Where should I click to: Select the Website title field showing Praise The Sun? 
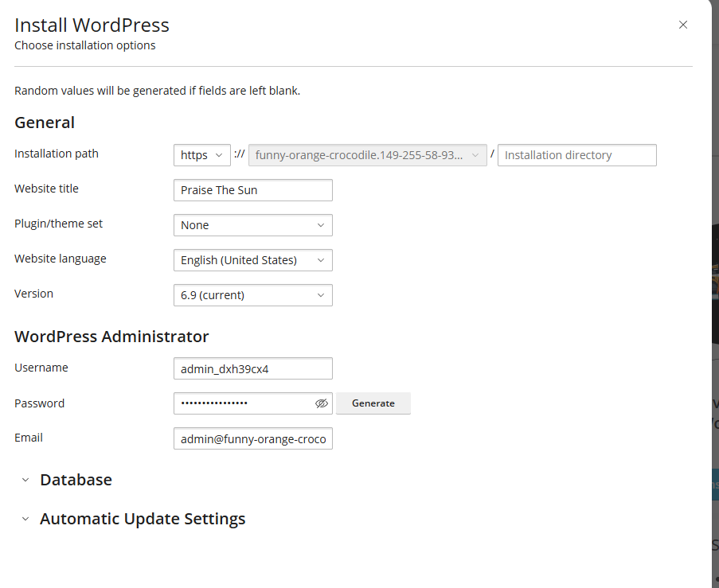coord(252,190)
